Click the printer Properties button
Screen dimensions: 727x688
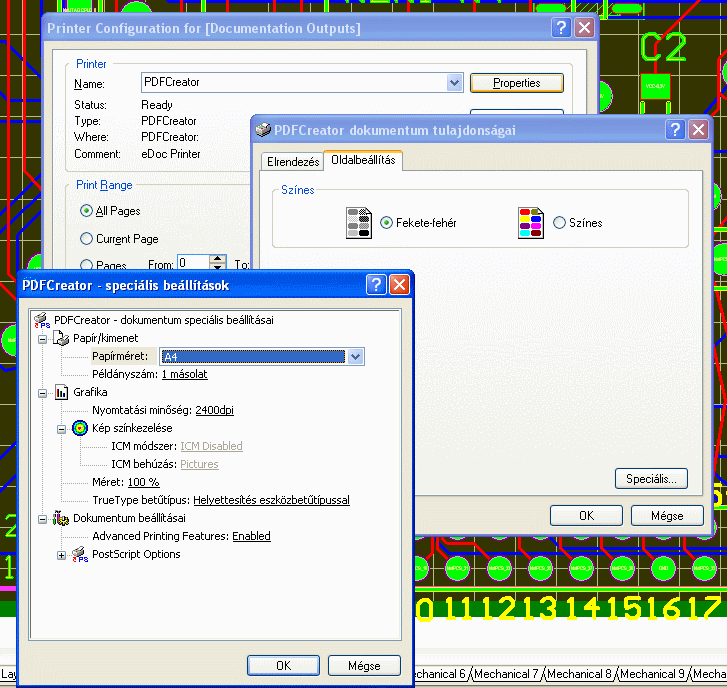(x=517, y=83)
